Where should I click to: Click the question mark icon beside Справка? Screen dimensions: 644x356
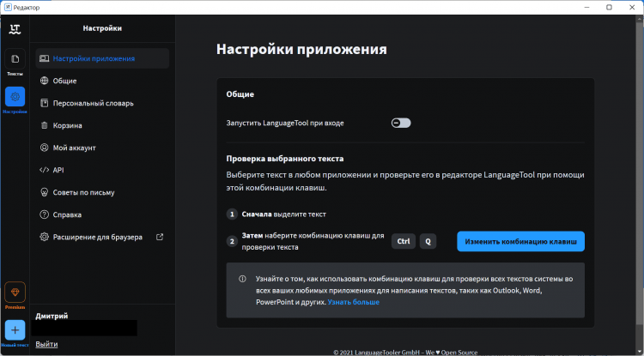tap(44, 214)
